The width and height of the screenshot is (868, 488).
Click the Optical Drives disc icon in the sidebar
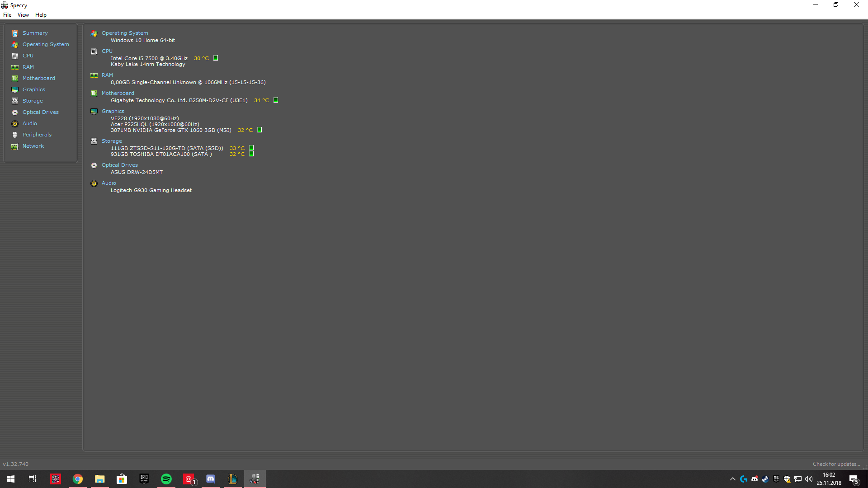(x=15, y=113)
